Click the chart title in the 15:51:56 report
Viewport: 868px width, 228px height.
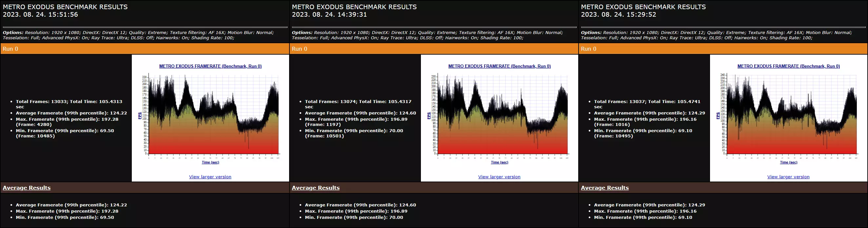point(210,66)
